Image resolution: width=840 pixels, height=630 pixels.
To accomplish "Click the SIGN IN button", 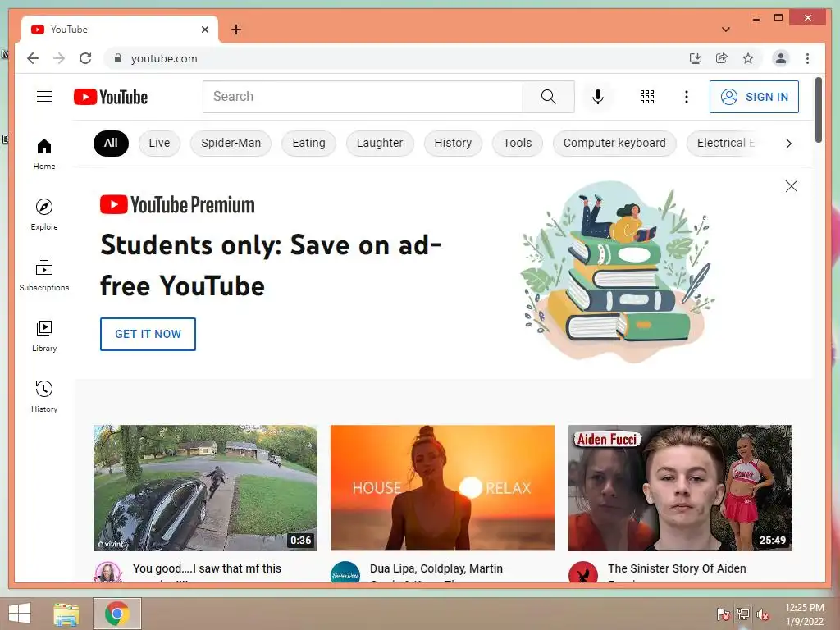I will pos(754,97).
